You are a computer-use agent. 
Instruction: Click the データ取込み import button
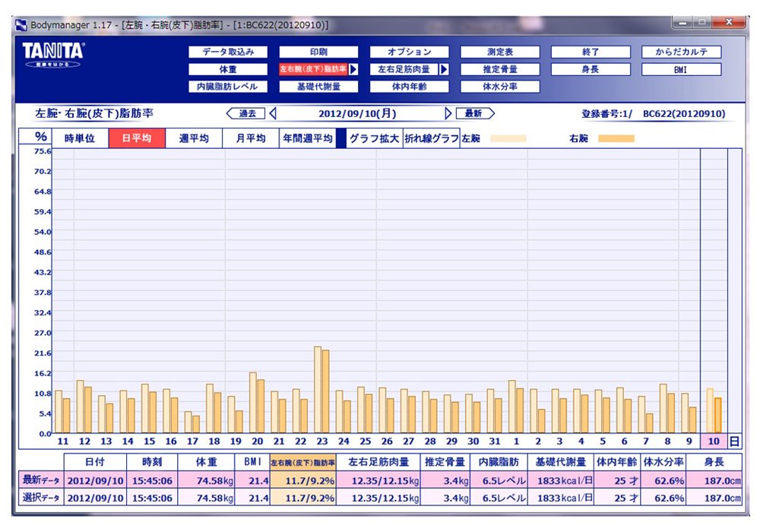coord(228,52)
